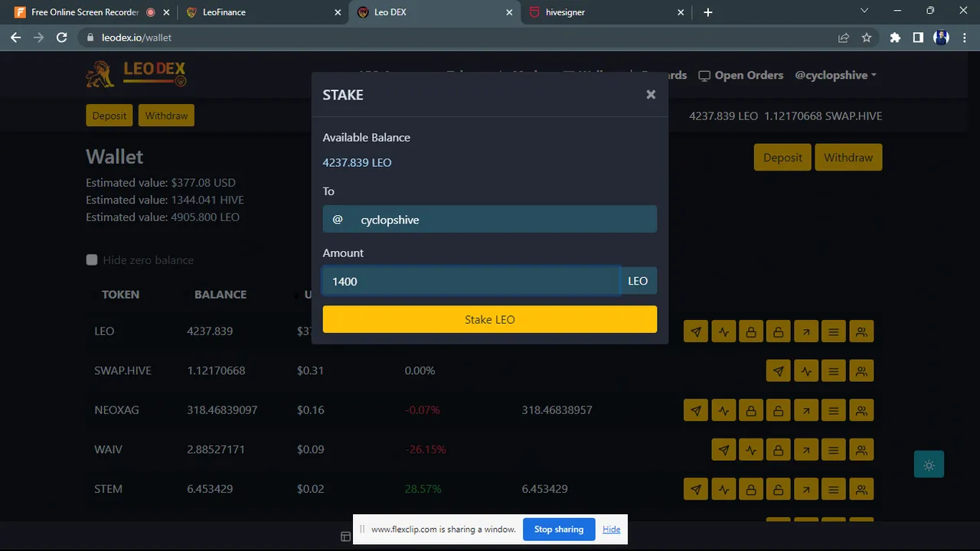
Task: Click the delegate arrow icon in LEO row
Action: coord(806,331)
